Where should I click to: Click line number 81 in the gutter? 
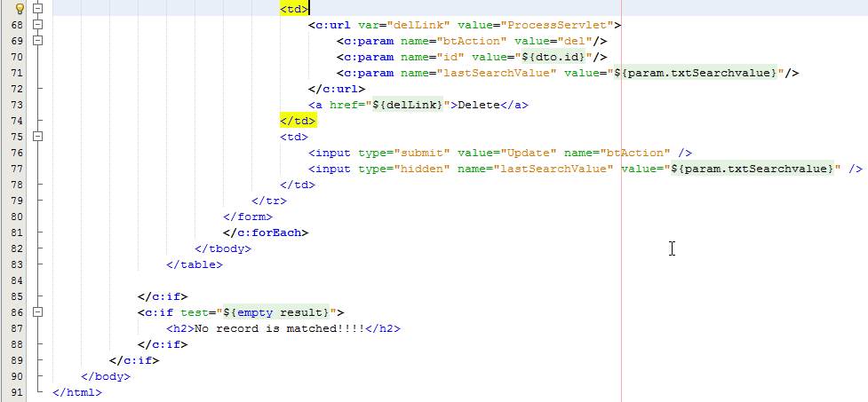point(17,233)
